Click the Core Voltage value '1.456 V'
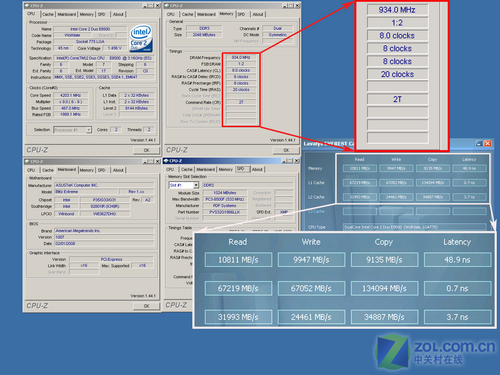The height and width of the screenshot is (375, 500). pyautogui.click(x=115, y=48)
